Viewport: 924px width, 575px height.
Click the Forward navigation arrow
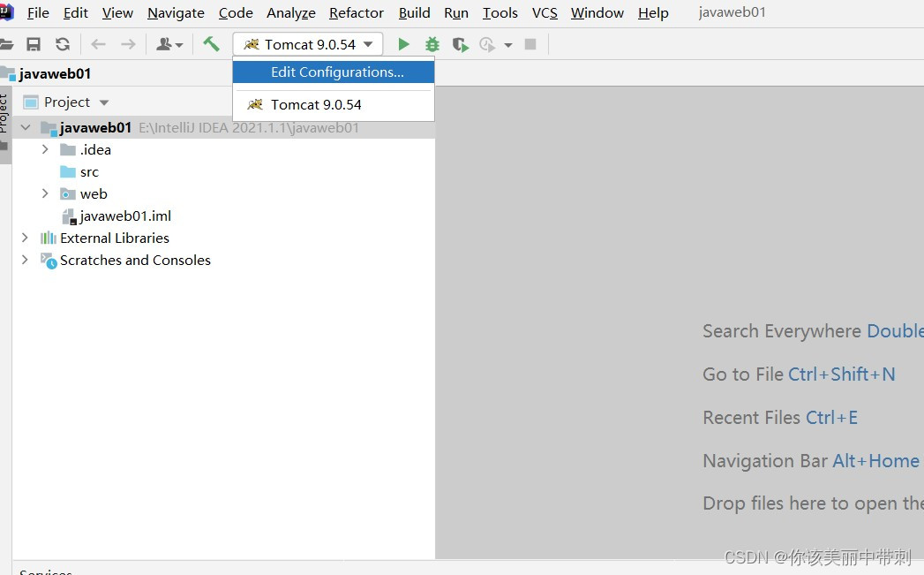[x=128, y=44]
